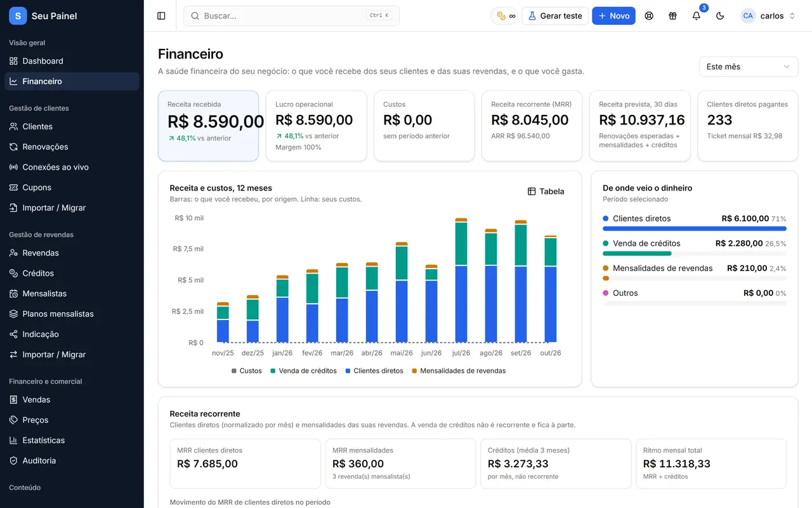Open Estatísticas in the sidebar
812x508 pixels.
72,440
